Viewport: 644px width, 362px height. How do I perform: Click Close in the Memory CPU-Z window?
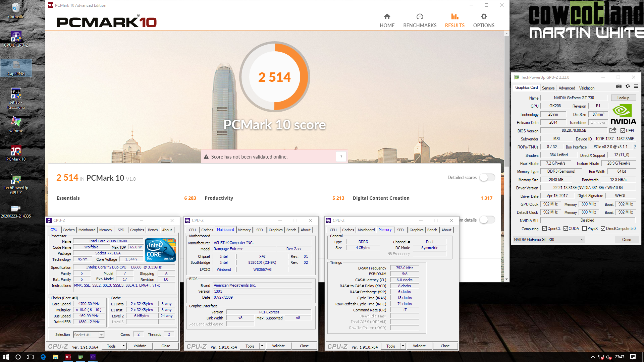[x=445, y=346]
